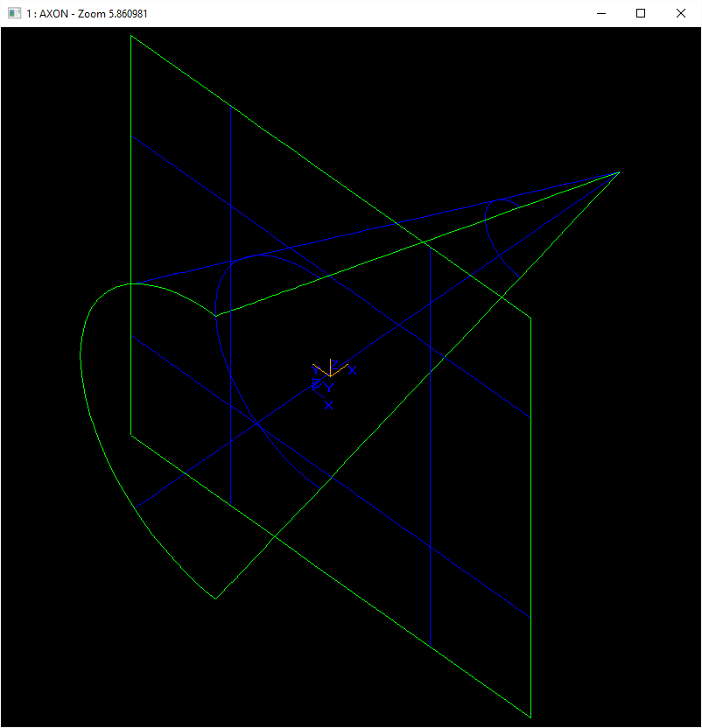
Task: Maximize the AXON viewer window
Action: [x=641, y=13]
